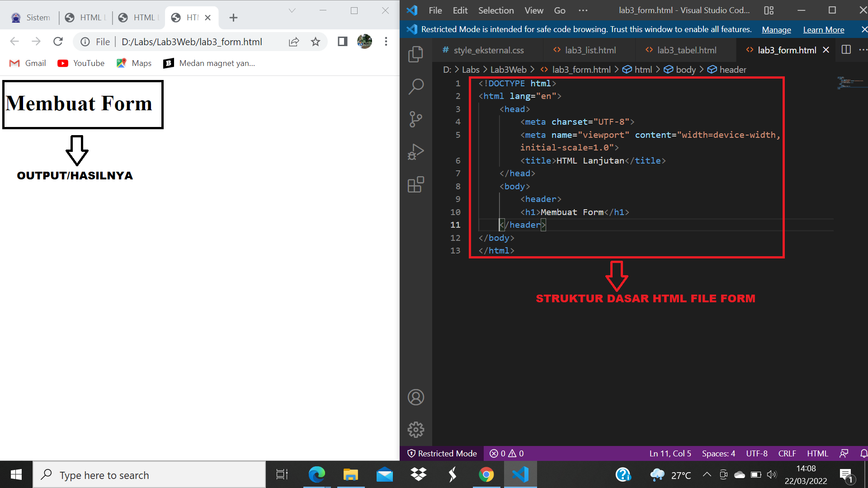Click the Manage link in the banner
The image size is (868, 488).
pyautogui.click(x=776, y=29)
